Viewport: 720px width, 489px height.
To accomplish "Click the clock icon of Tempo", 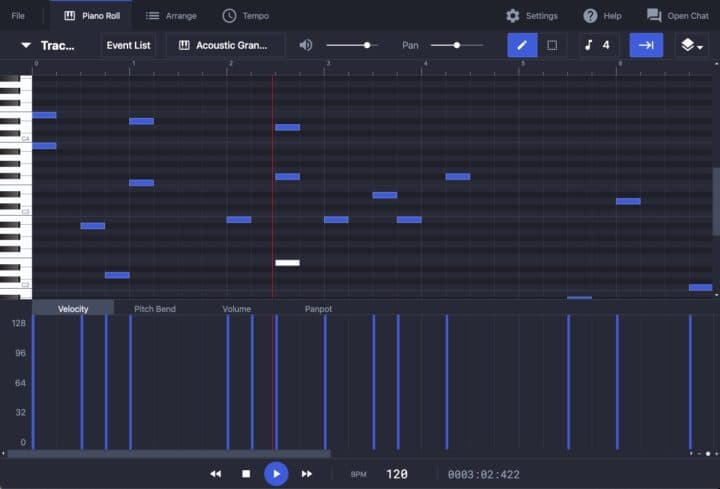I will coord(229,16).
